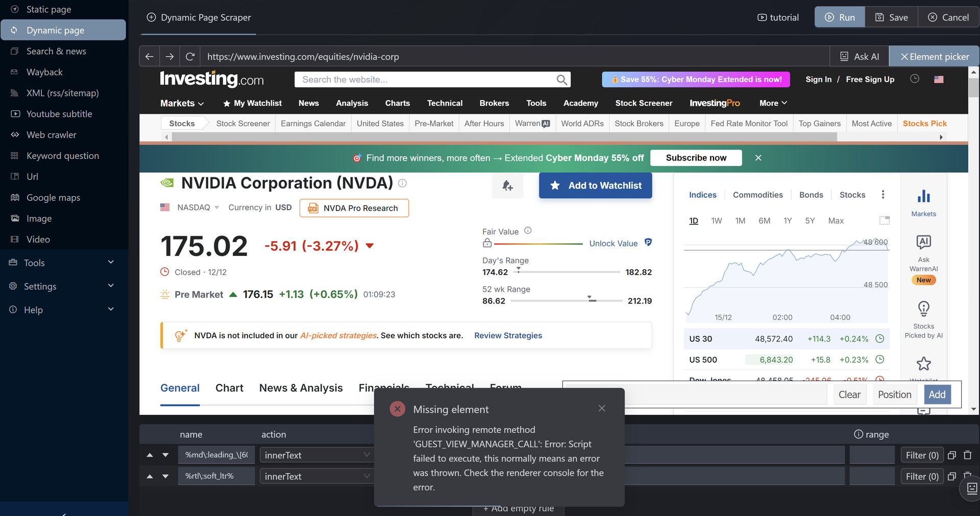Click the browser reload icon
Viewport: 980px width, 516px height.
click(x=190, y=57)
